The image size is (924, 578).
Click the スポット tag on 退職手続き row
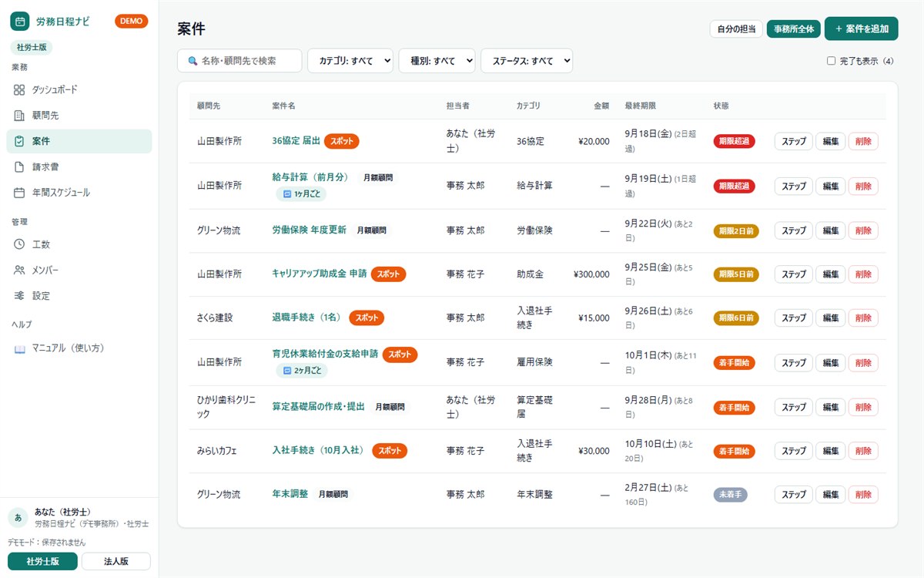click(x=367, y=318)
